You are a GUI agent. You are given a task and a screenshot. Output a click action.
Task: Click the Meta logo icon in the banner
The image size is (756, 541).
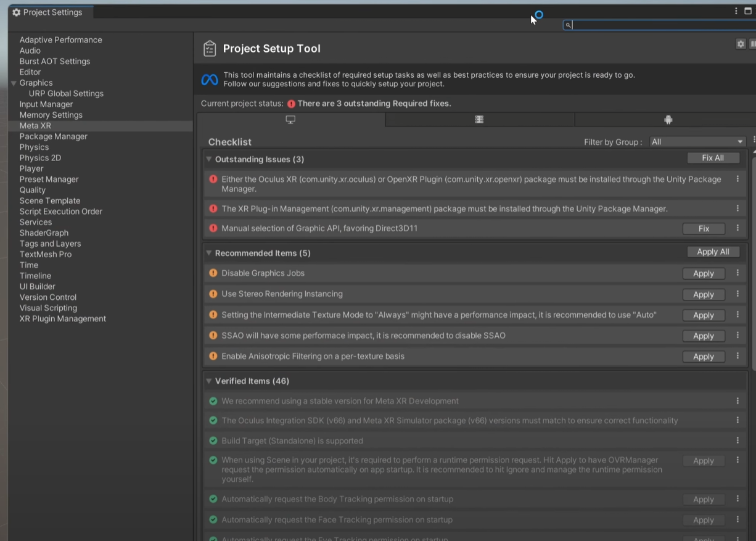point(210,80)
